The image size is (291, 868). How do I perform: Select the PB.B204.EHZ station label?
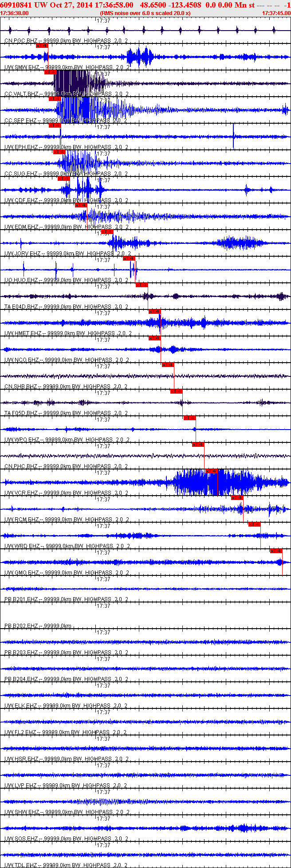[x=21, y=679]
